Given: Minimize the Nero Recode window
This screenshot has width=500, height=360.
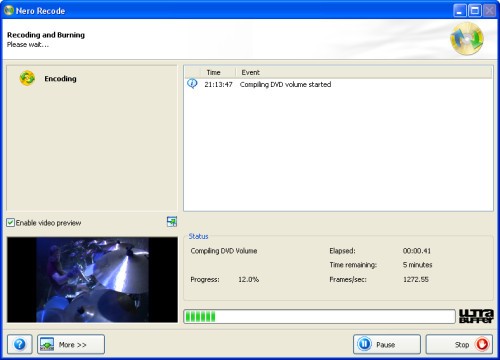Looking at the screenshot, I should 460,11.
